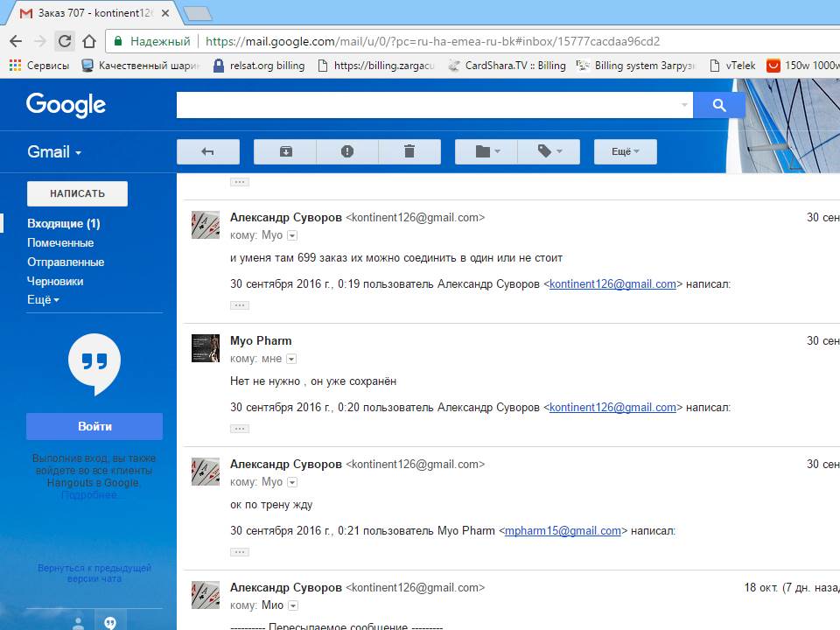The width and height of the screenshot is (840, 630).
Task: Click the НАПИСАТЬ compose button
Action: tap(77, 193)
